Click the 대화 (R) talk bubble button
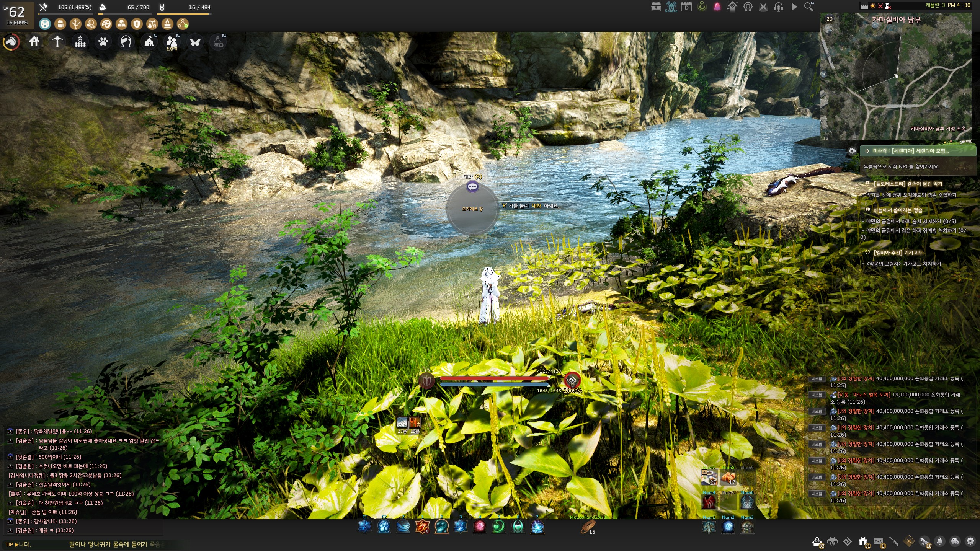This screenshot has height=551, width=980. pyautogui.click(x=472, y=187)
